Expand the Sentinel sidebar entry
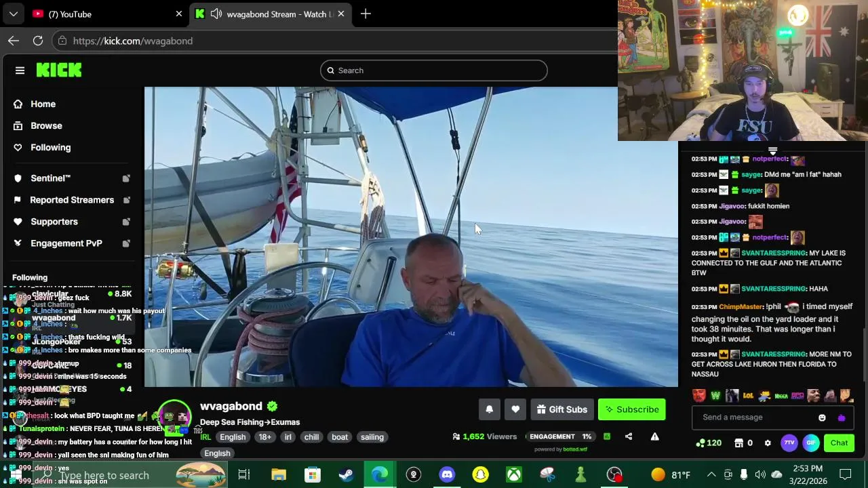The height and width of the screenshot is (488, 868). click(126, 178)
